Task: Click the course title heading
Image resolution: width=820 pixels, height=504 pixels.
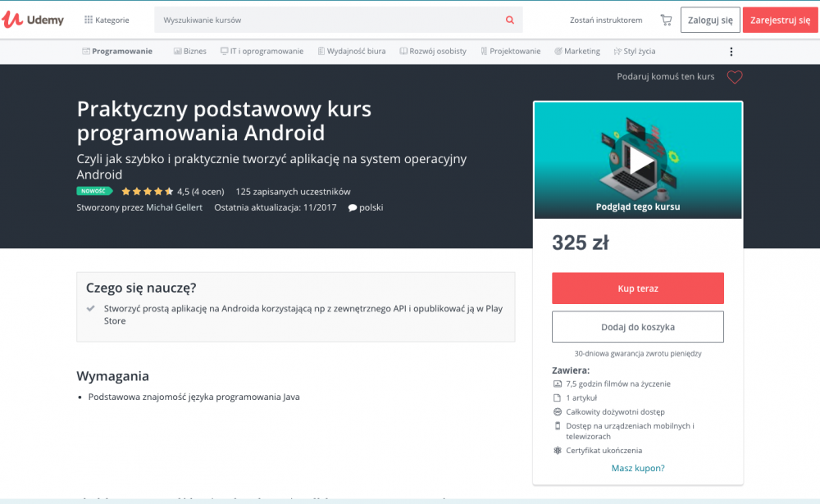Action: click(x=224, y=120)
